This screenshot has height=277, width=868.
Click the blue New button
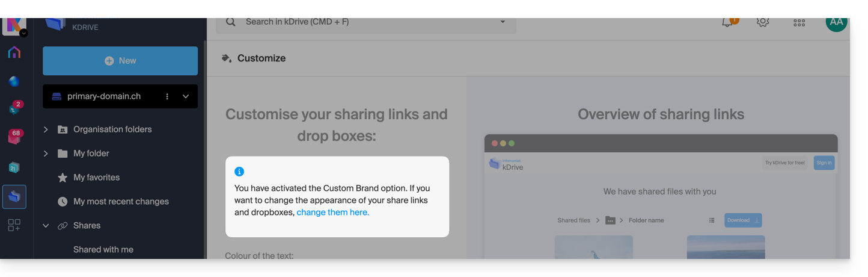[x=120, y=61]
